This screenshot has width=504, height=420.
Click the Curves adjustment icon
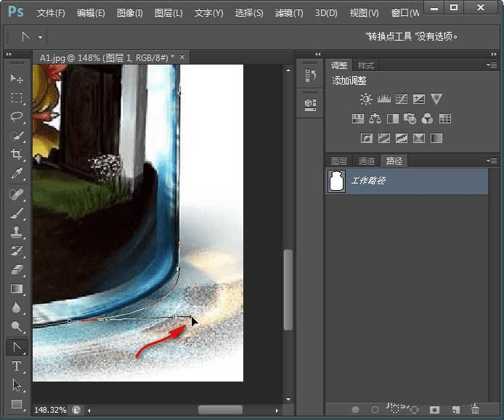(402, 99)
